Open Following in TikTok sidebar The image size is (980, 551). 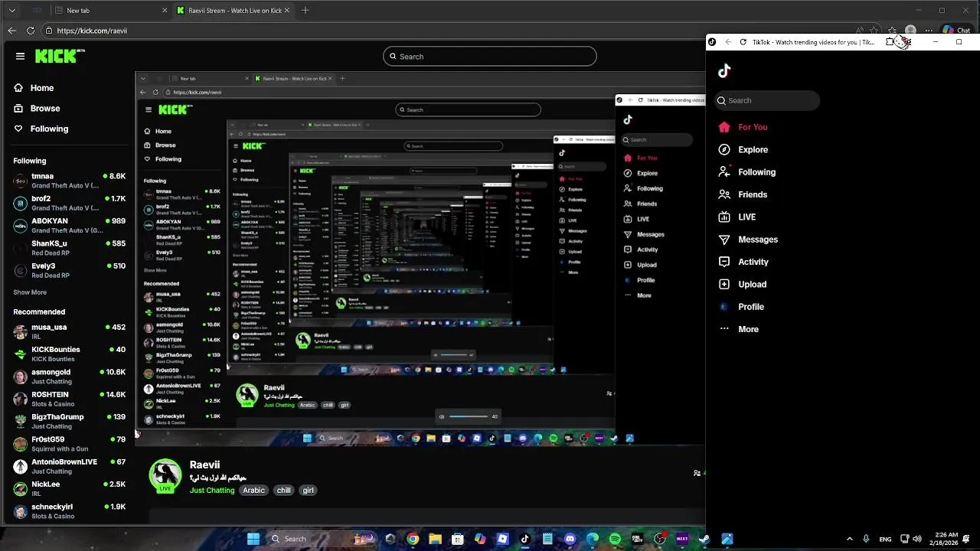click(x=747, y=172)
